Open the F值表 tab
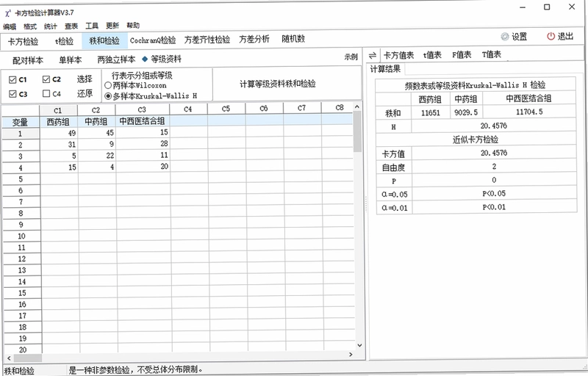This screenshot has height=376, width=588. tap(462, 54)
